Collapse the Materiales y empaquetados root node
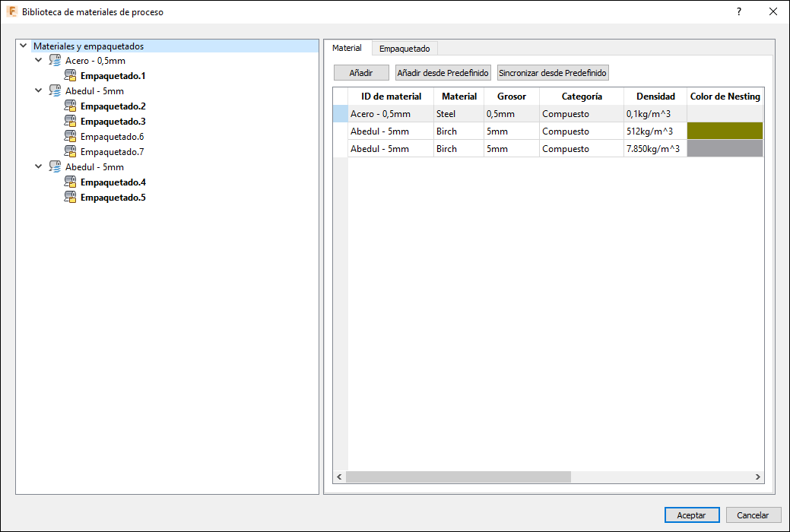The width and height of the screenshot is (790, 532). click(23, 46)
